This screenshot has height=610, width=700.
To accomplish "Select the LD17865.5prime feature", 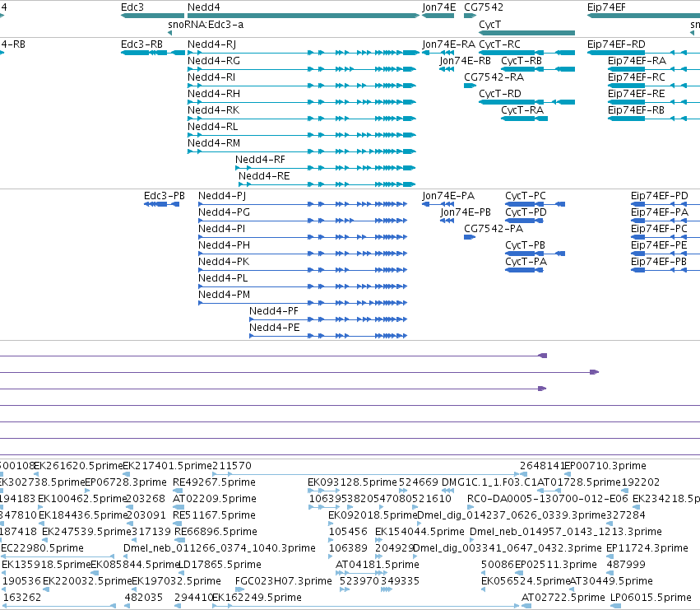I will [x=220, y=565].
